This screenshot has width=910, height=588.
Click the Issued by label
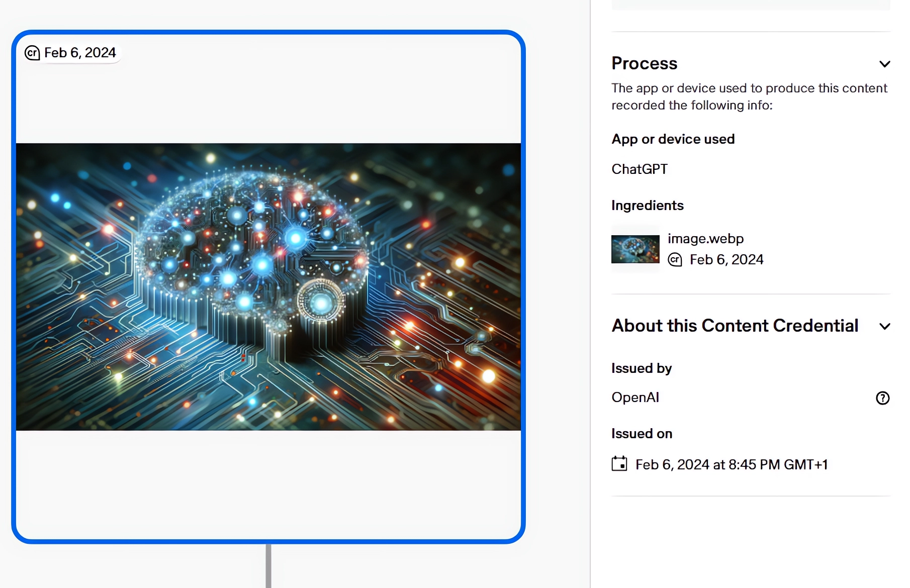click(641, 368)
